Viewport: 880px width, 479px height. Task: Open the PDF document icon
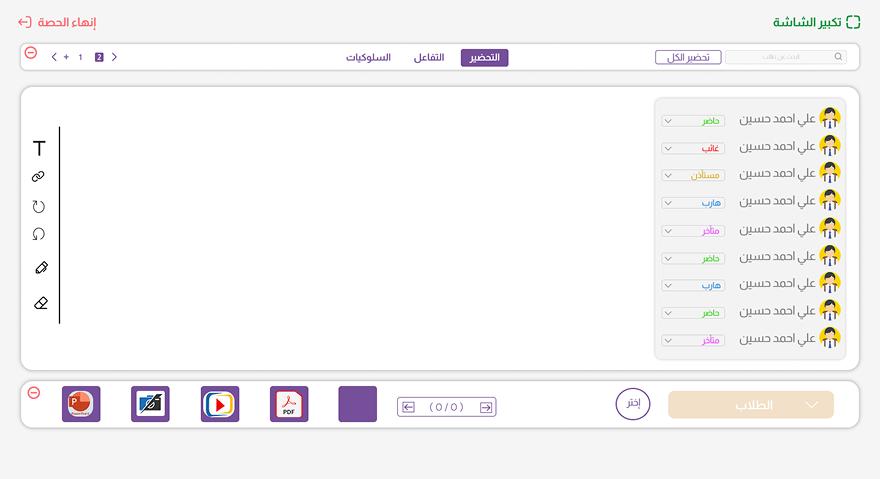289,404
